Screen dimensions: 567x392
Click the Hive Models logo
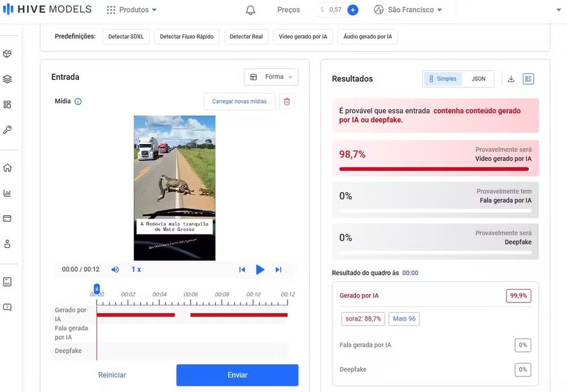(x=47, y=9)
